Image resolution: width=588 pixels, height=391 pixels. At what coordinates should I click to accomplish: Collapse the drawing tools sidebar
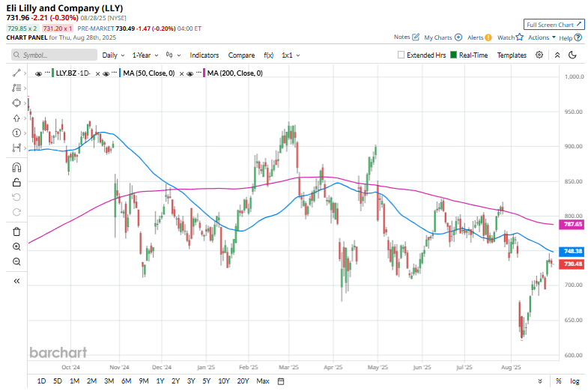coord(16,281)
